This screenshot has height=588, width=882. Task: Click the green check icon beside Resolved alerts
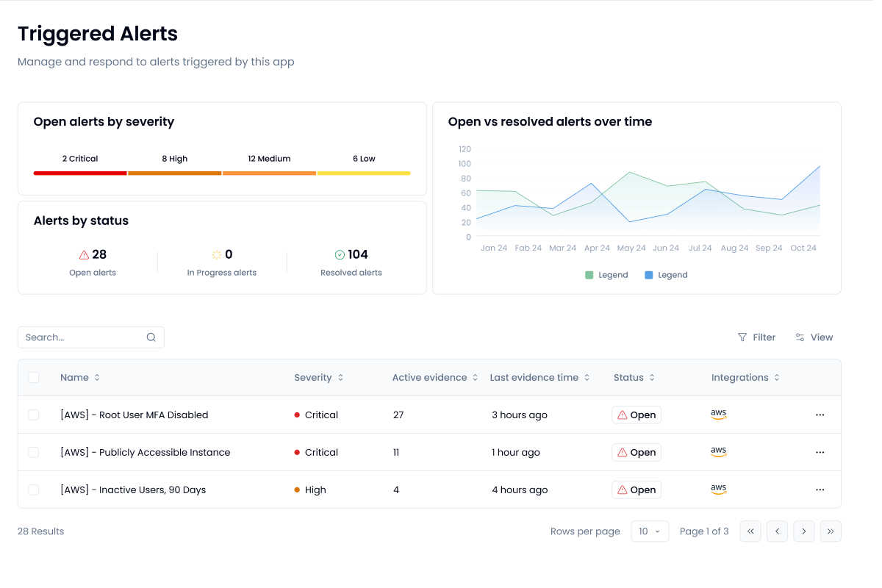[x=339, y=254]
